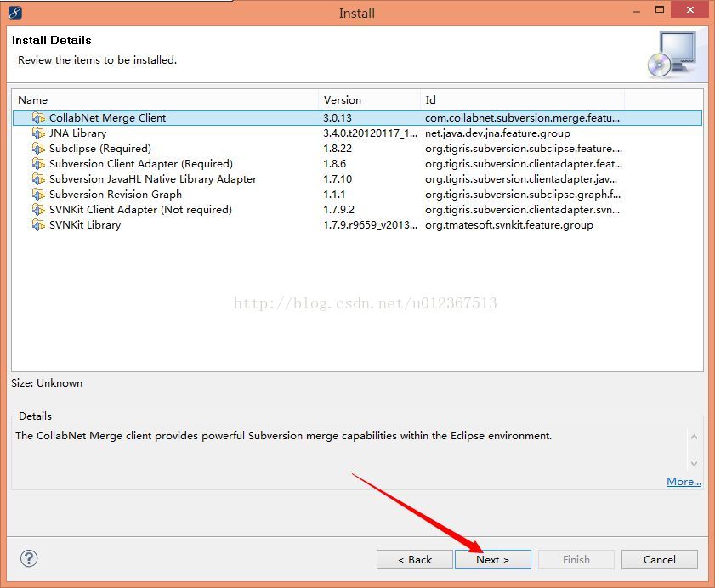
Task: Click version 1.7.10 cell
Action: [338, 179]
